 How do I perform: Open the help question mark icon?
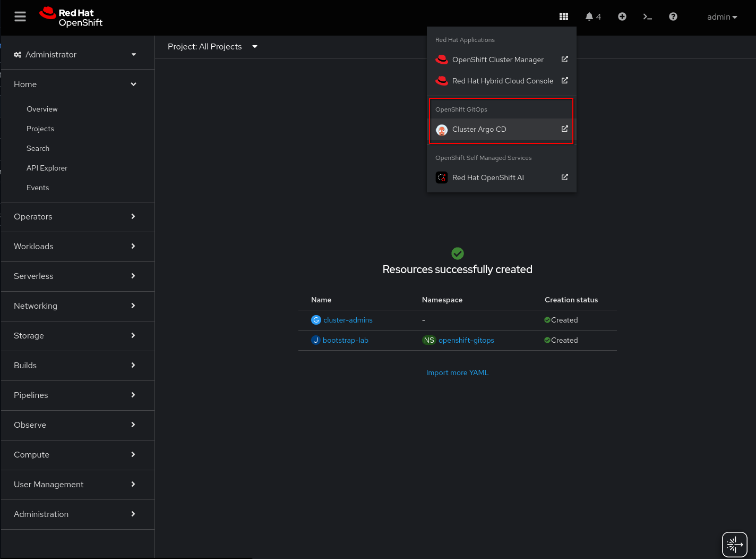coord(673,16)
